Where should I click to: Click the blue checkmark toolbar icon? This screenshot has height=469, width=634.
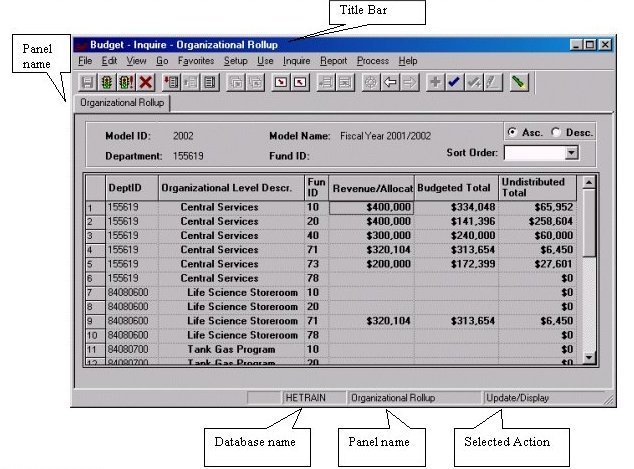454,82
